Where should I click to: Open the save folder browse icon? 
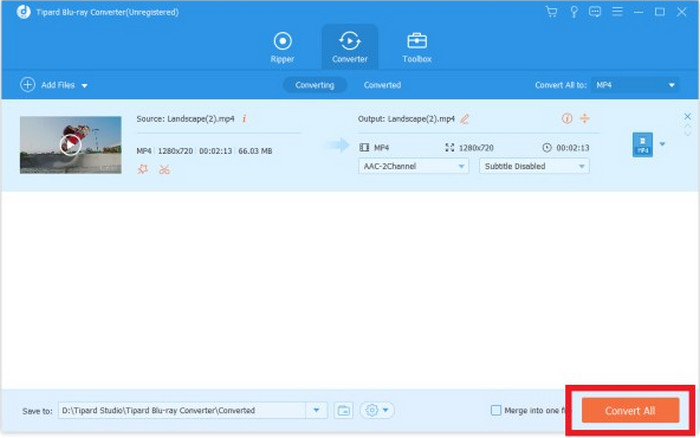[345, 410]
